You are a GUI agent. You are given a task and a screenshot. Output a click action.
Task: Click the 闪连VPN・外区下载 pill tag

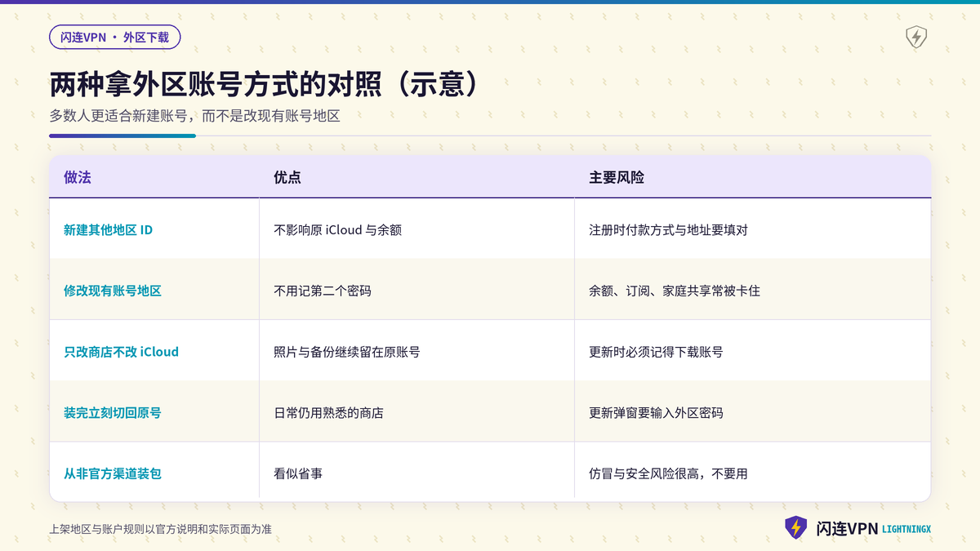[x=114, y=37]
